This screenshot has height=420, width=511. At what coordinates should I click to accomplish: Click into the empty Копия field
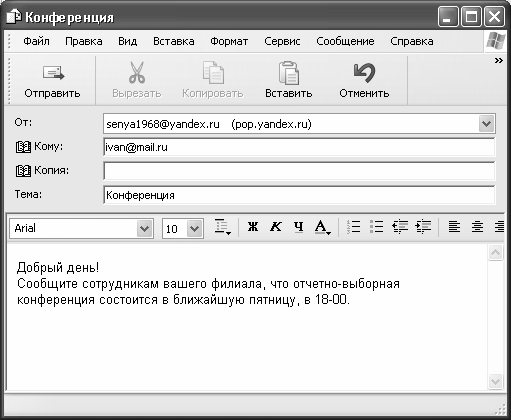[299, 171]
